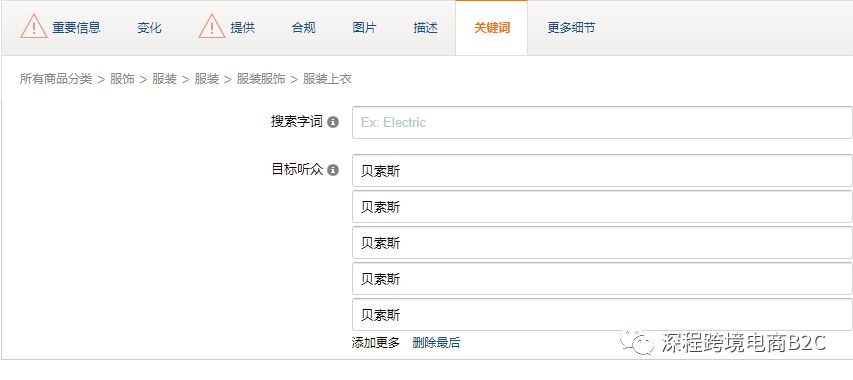The image size is (853, 380).
Task: Select the 图片 tab
Action: coord(364,28)
